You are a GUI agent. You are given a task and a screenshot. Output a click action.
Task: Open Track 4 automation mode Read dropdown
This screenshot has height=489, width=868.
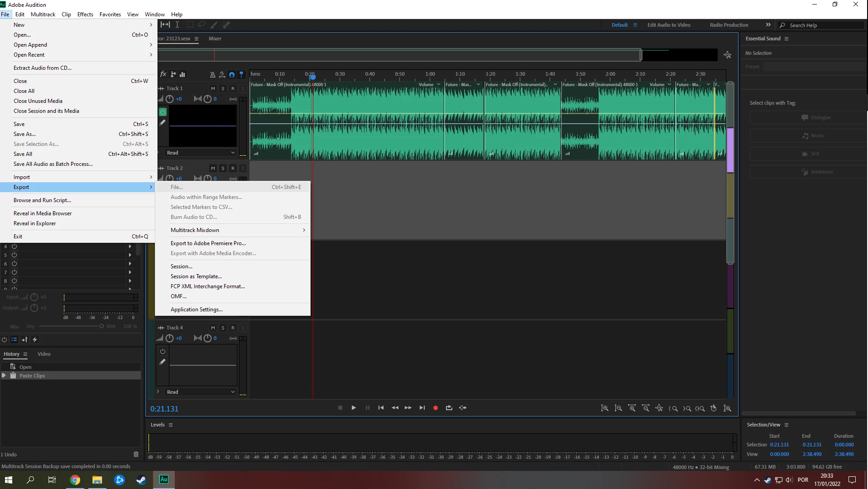[201, 392]
